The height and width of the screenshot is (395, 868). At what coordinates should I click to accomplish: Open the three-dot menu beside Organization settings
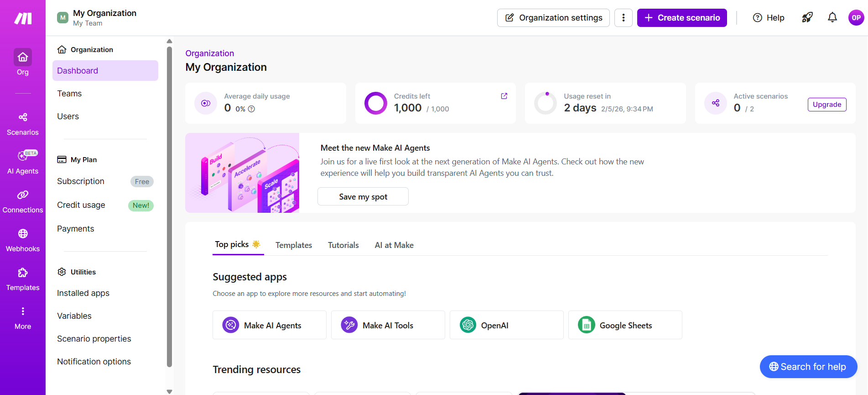pyautogui.click(x=623, y=18)
